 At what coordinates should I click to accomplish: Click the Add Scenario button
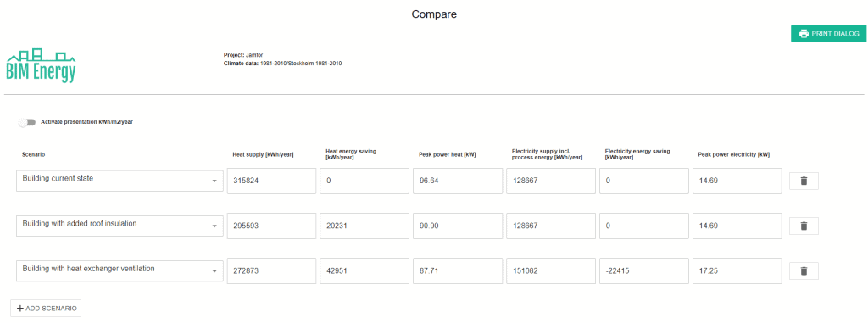point(46,308)
